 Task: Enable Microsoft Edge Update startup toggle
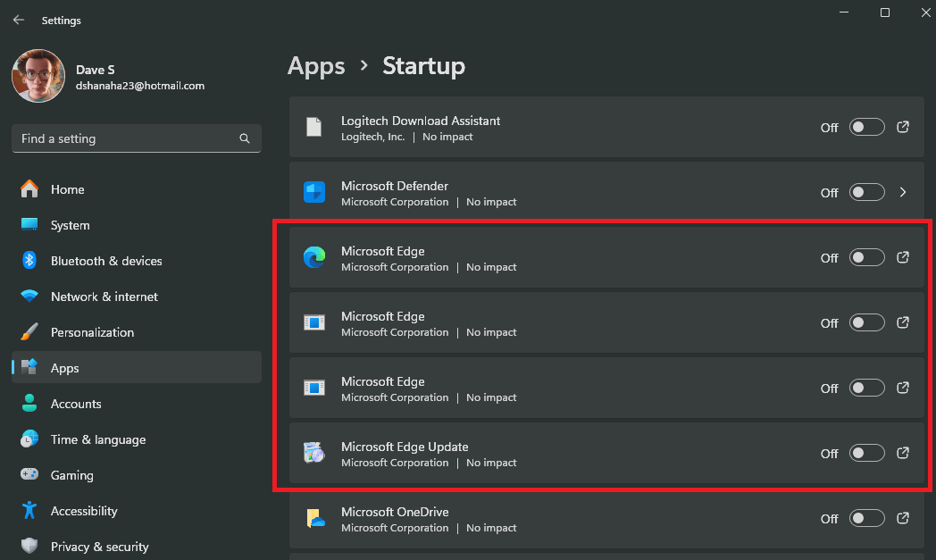click(866, 453)
